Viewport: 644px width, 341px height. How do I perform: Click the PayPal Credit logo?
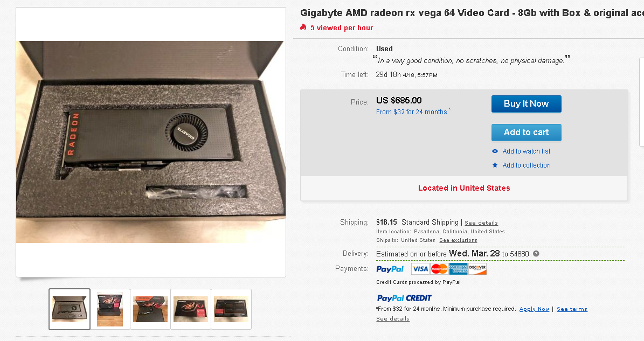click(x=404, y=298)
